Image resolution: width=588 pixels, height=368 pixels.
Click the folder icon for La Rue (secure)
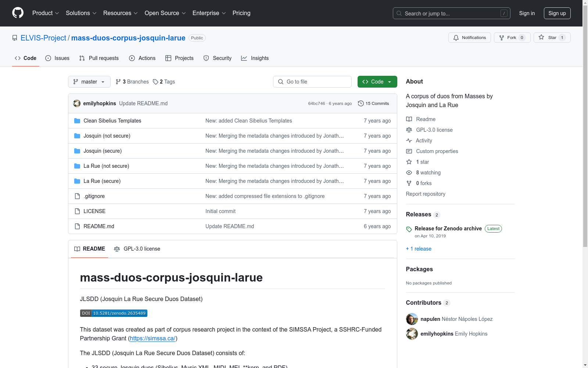coord(77,181)
